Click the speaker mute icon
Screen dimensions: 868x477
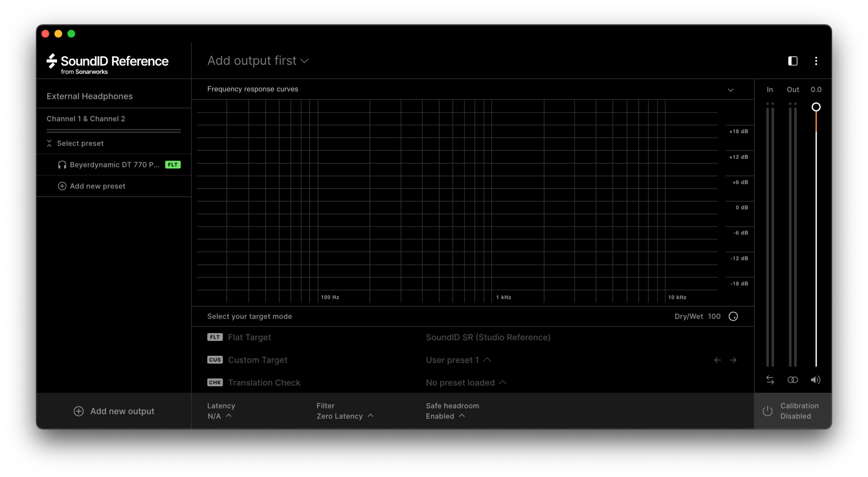(x=815, y=380)
